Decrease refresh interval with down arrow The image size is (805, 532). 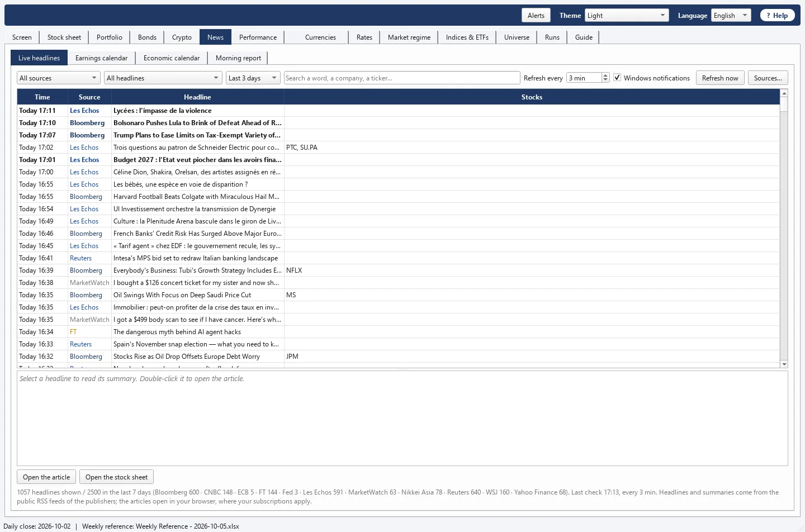click(x=605, y=80)
